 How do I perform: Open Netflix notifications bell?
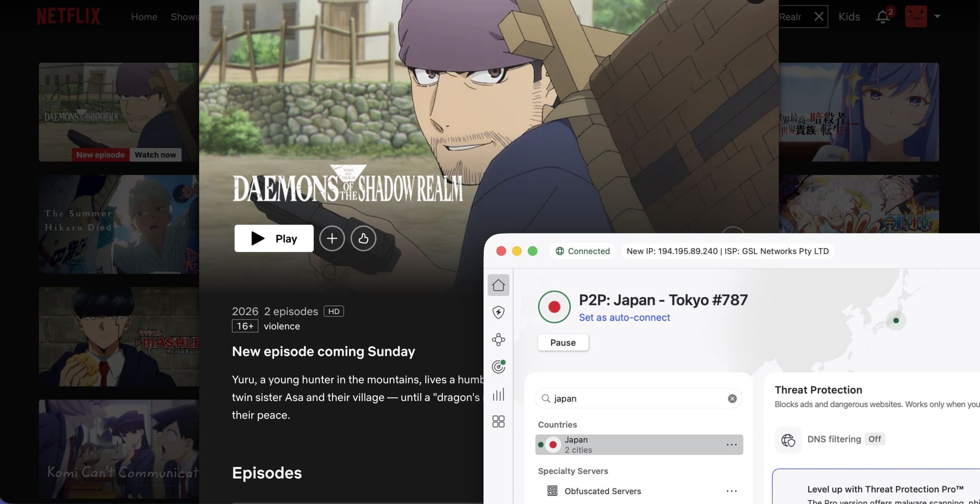click(x=883, y=16)
